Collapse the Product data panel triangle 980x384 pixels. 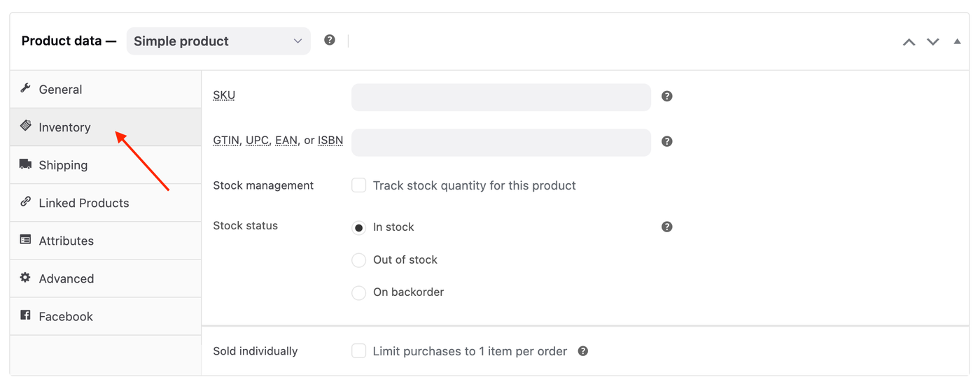tap(957, 41)
